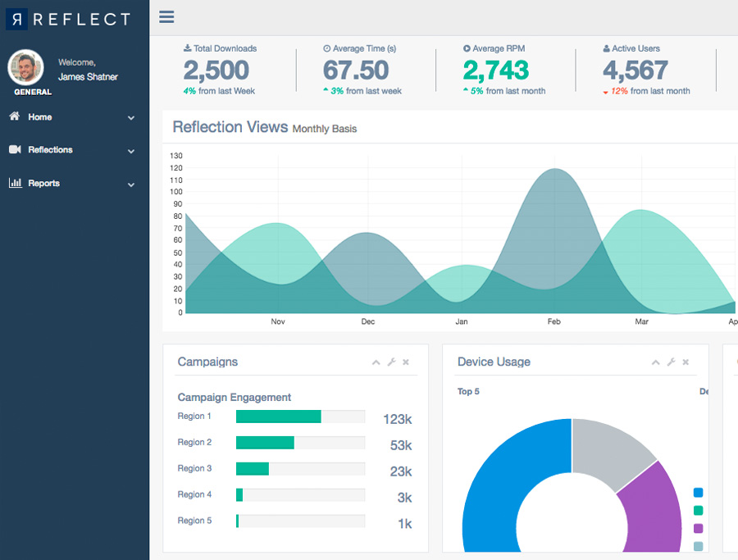Click the Monthly Basis subtitle
Viewport: 738px width, 560px height.
[x=325, y=129]
